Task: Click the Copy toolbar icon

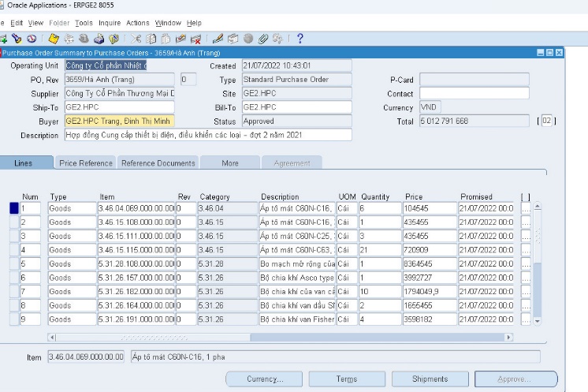Action: 151,39
